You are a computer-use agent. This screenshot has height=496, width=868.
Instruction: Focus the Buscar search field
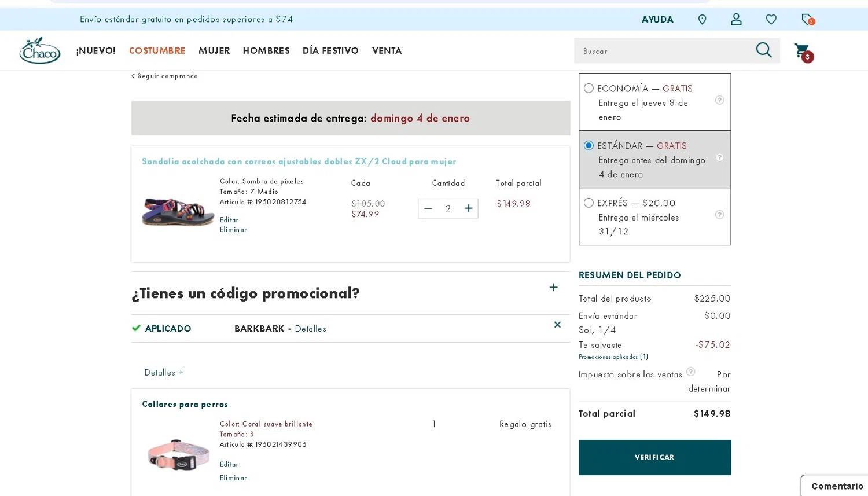point(663,51)
